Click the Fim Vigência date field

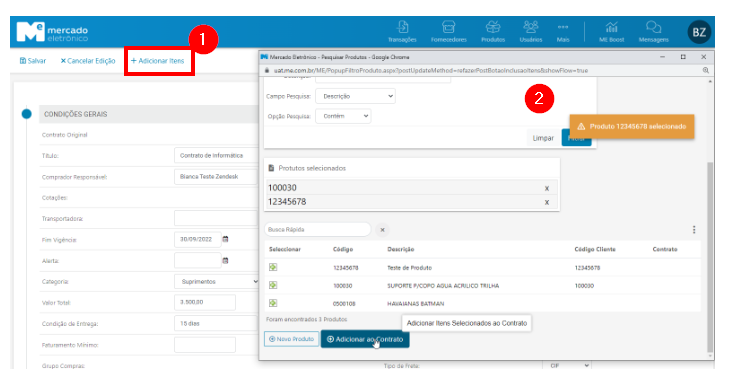pos(197,239)
